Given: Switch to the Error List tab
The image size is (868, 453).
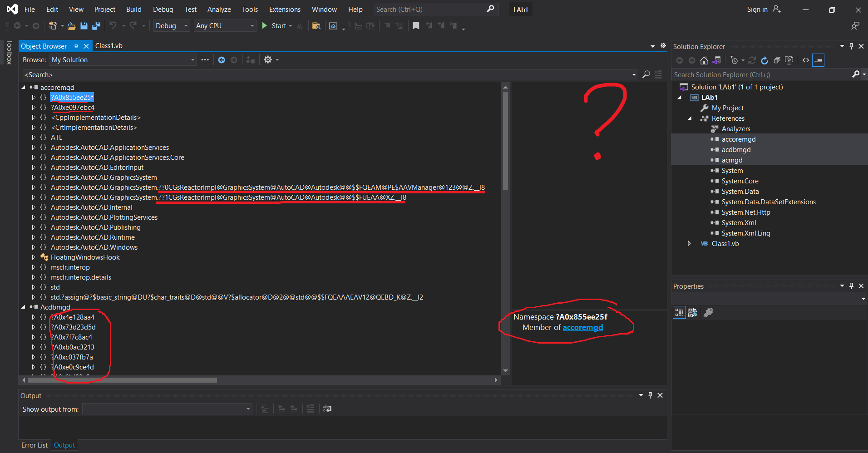Looking at the screenshot, I should (x=35, y=445).
